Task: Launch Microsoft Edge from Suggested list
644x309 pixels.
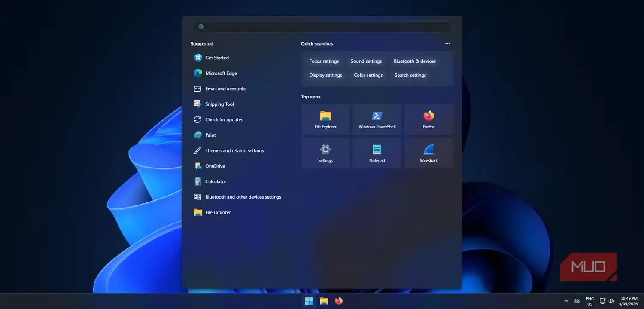Action: click(215, 73)
